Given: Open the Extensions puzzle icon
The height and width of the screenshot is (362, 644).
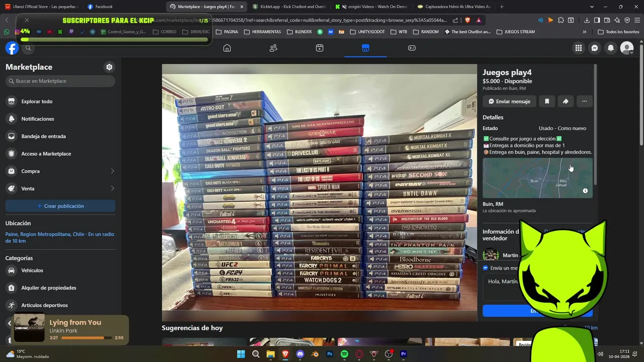Looking at the screenshot, I should pos(560,20).
